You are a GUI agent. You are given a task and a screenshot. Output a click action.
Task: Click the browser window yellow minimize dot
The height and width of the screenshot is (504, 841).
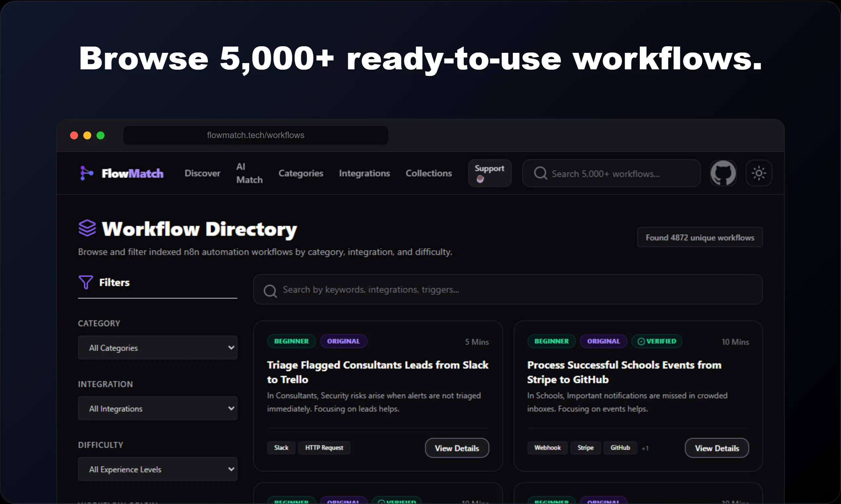[x=87, y=135]
